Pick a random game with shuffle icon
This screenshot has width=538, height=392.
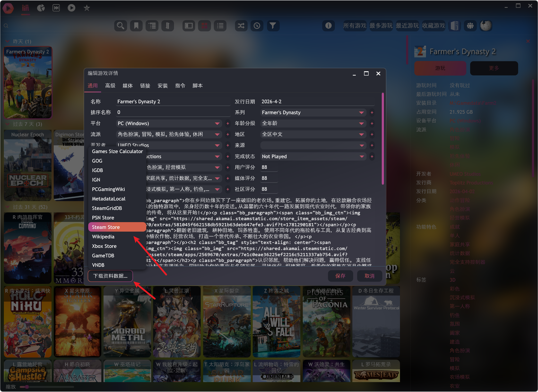[x=241, y=26]
